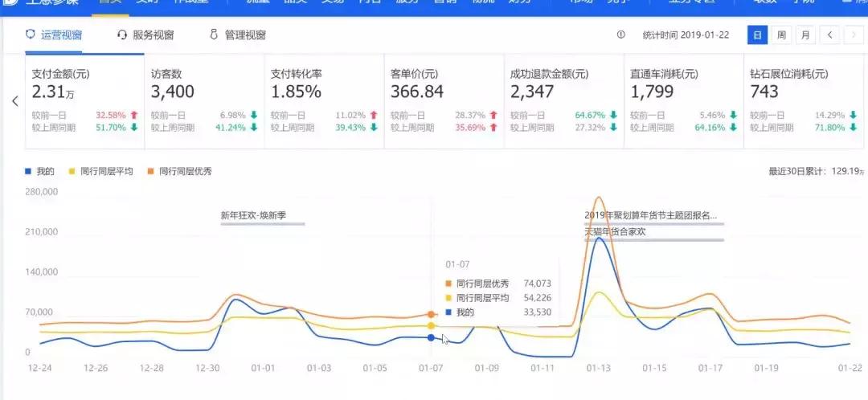The image size is (868, 400).
Task: Click tooltip value 74,073
Action: [538, 284]
